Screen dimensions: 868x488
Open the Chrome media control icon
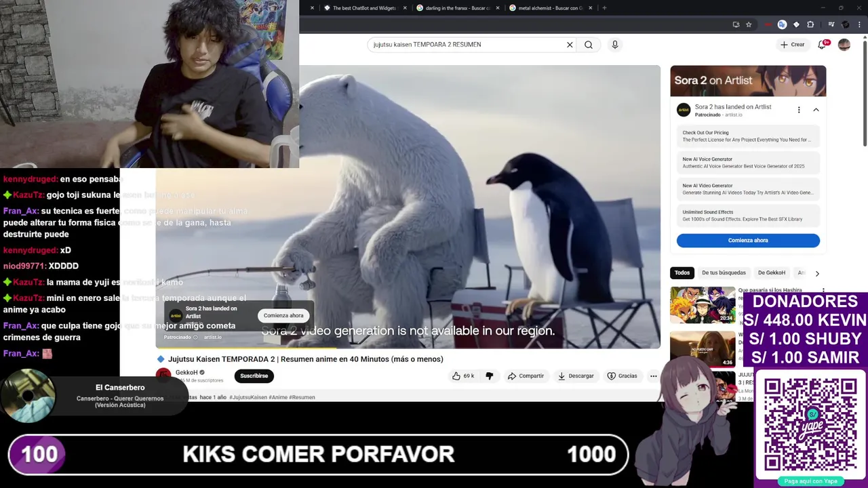coord(831,24)
